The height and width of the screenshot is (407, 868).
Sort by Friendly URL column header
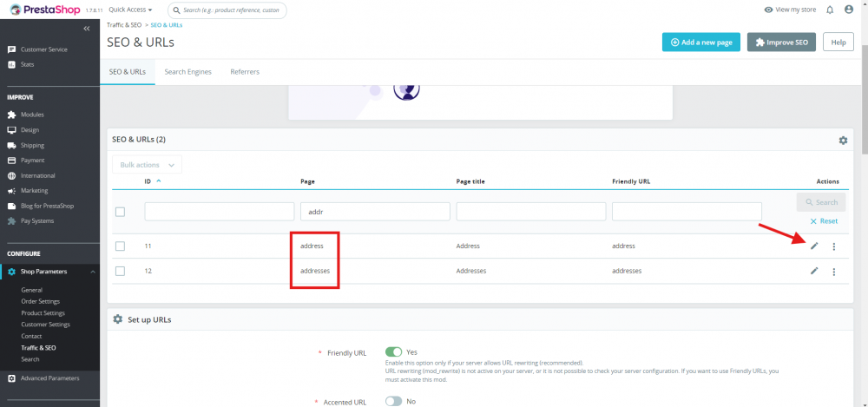pos(630,181)
